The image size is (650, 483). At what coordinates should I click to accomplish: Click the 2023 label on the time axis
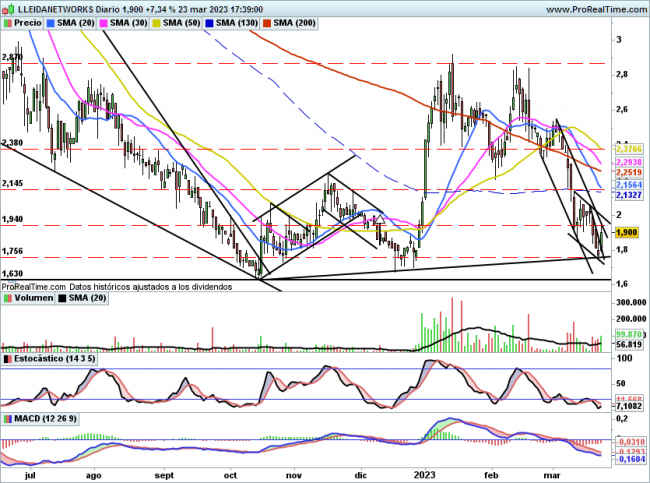pos(425,475)
